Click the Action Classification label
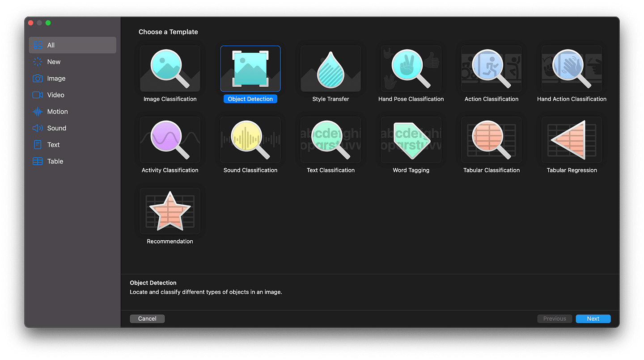 (491, 99)
